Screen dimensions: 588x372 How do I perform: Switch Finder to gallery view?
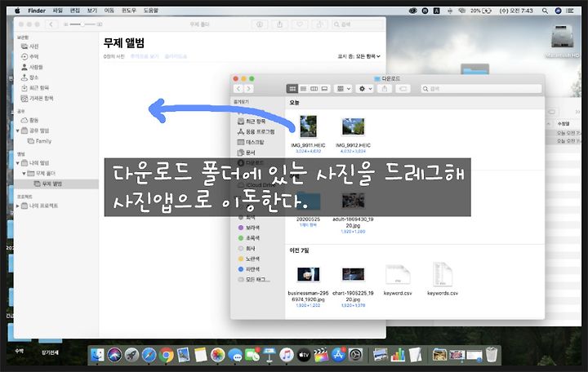[325, 89]
